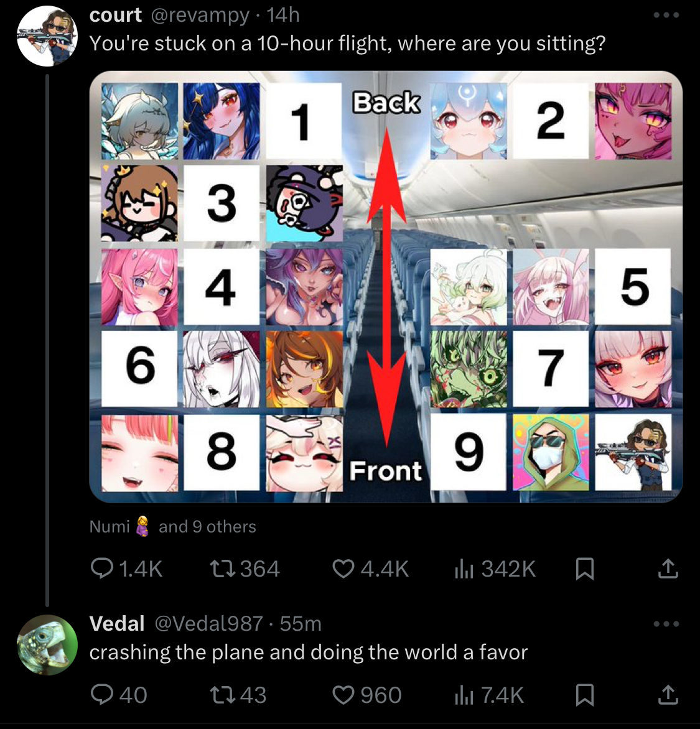700x729 pixels.
Task: Open Vedal's turtle profile avatar
Action: [47, 645]
